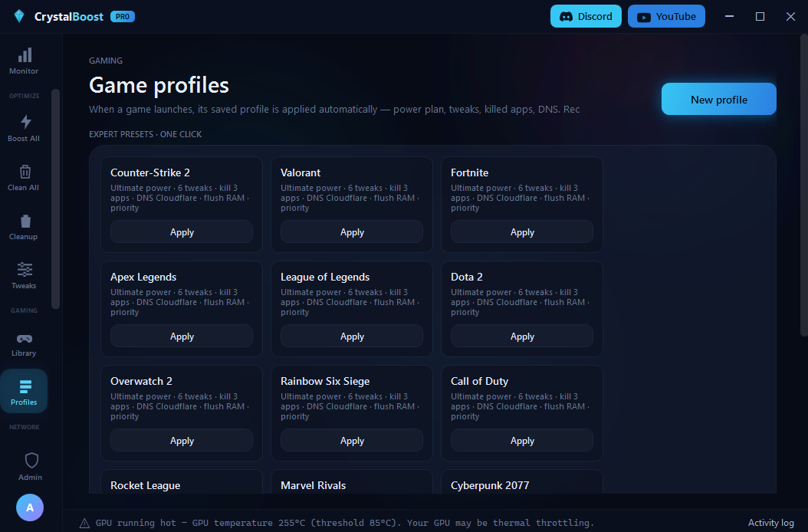808x532 pixels.
Task: Click the Fortnite title text
Action: 469,172
